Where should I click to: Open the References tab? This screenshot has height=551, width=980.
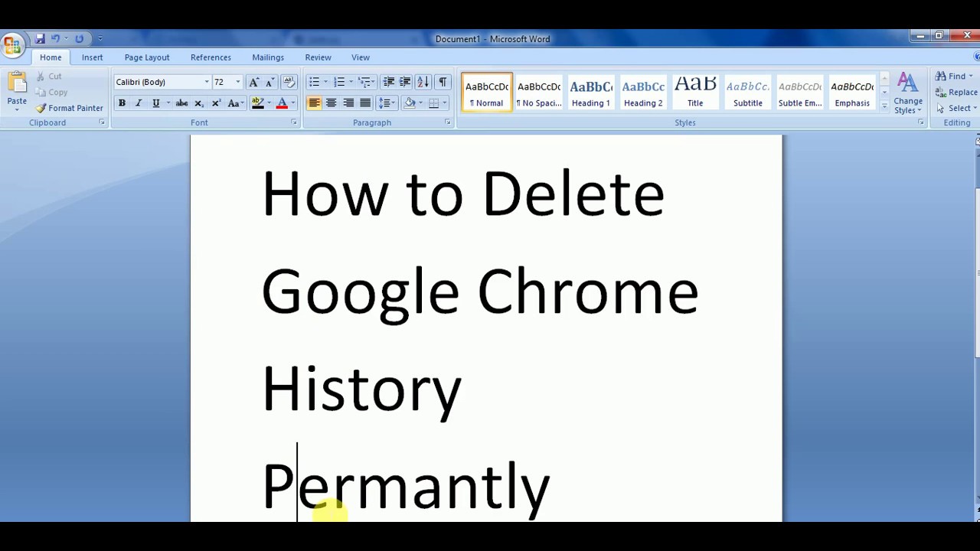211,57
